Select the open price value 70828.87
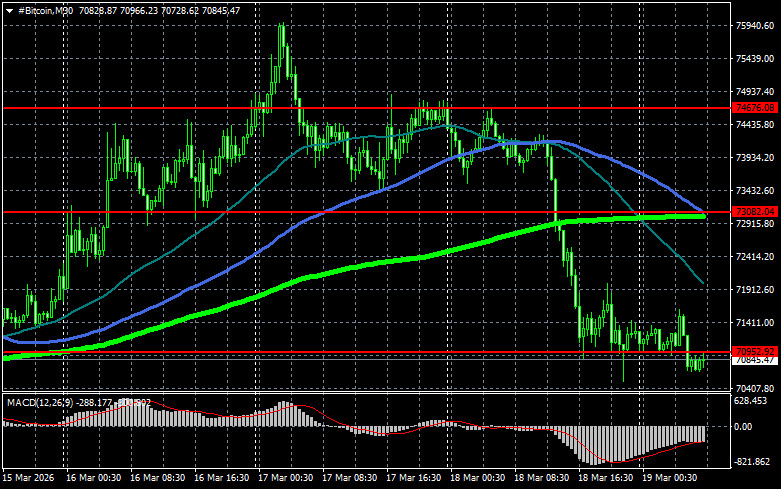This screenshot has width=781, height=489. (x=98, y=10)
